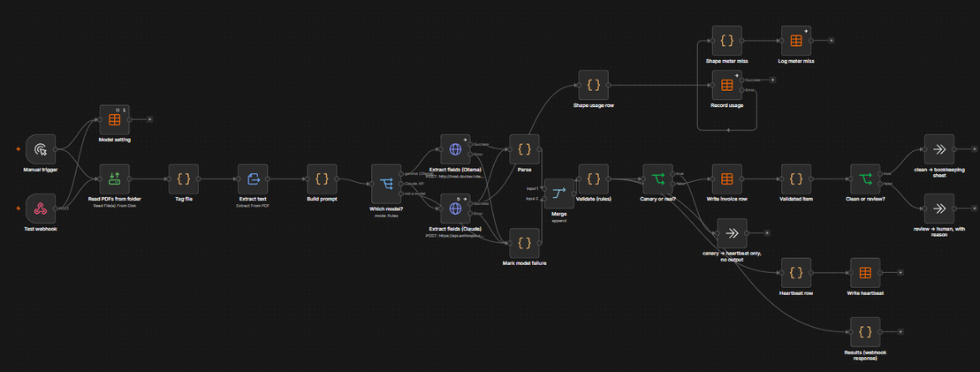Click the 'Read File(s) From Disk' subtitle

[114, 205]
